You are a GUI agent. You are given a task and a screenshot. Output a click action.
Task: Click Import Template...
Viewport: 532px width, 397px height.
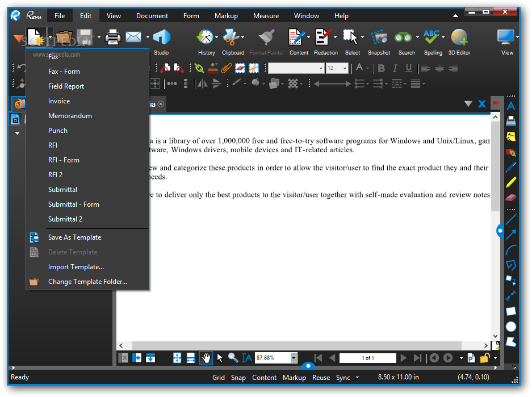87,267
